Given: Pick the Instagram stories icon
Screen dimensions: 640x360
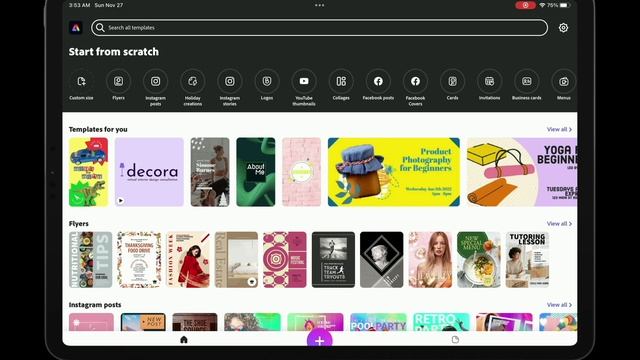Looking at the screenshot, I should tap(230, 81).
